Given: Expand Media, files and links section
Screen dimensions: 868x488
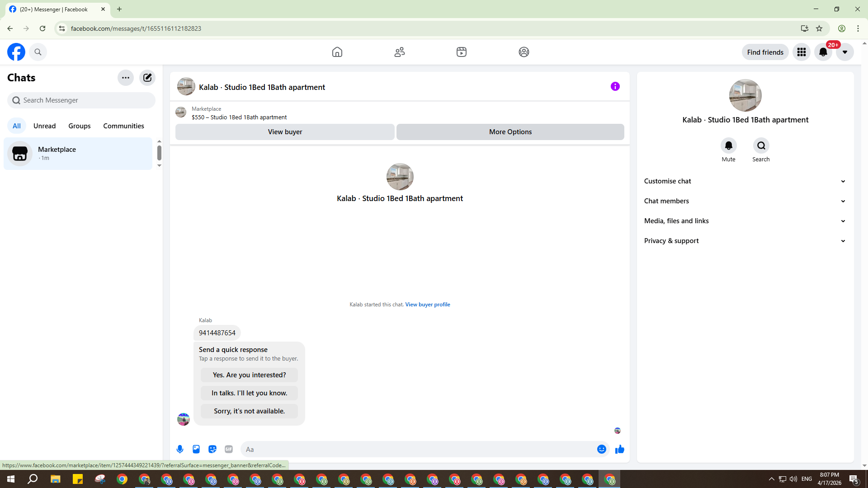Looking at the screenshot, I should [x=745, y=221].
